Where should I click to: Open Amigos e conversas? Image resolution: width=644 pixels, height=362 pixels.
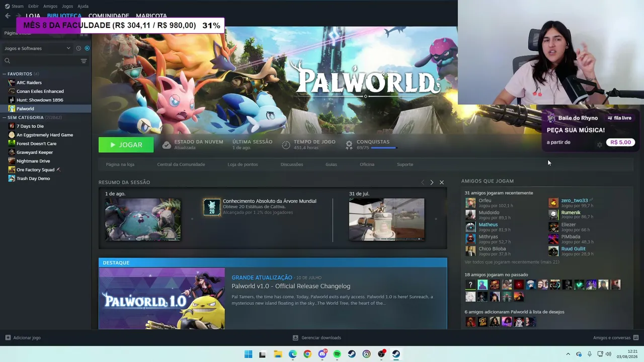(x=616, y=338)
